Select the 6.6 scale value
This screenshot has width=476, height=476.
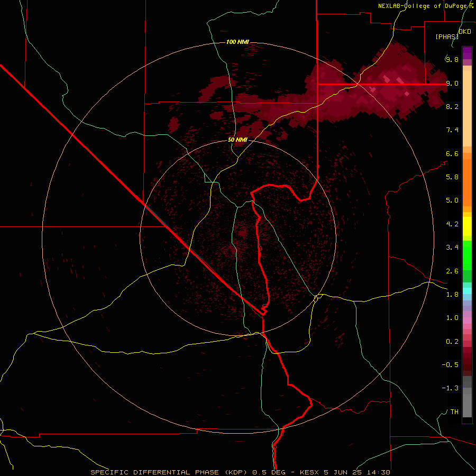[x=452, y=153]
